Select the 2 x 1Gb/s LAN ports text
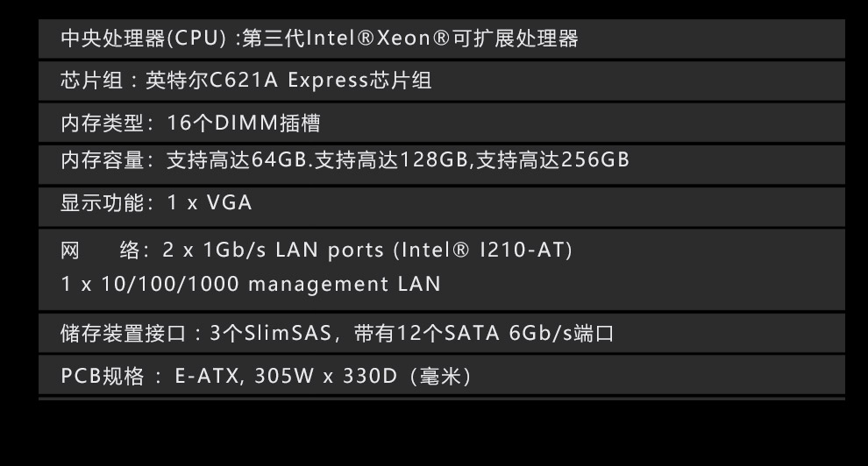Viewport: 868px width, 466px height. [274, 251]
